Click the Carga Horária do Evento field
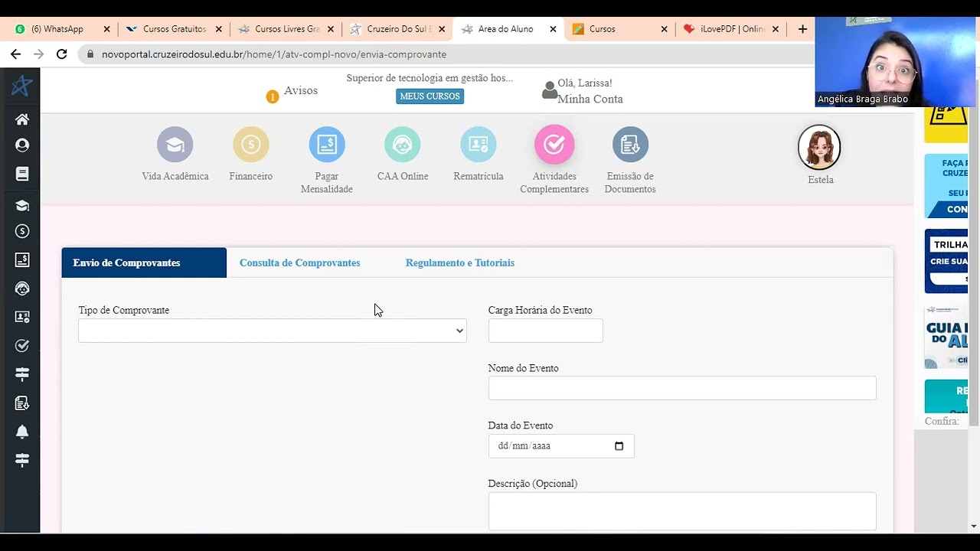The width and height of the screenshot is (980, 551). point(545,331)
